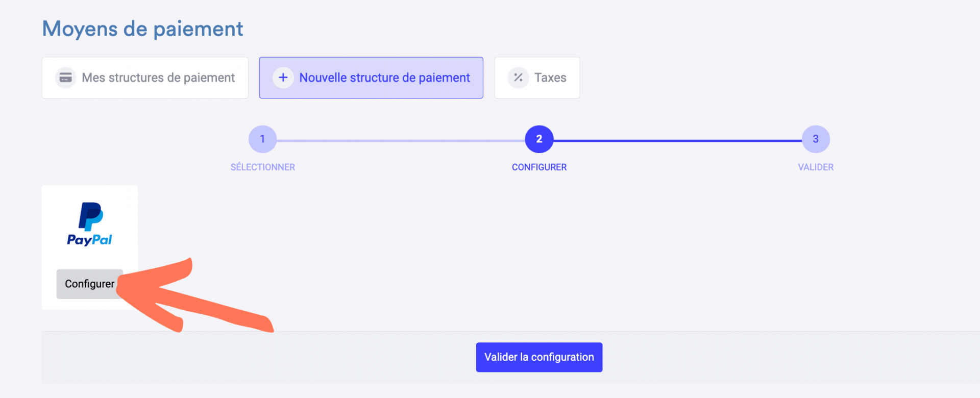Click the credit card icon in Mes structures
Screen dimensions: 980x398
tap(65, 78)
